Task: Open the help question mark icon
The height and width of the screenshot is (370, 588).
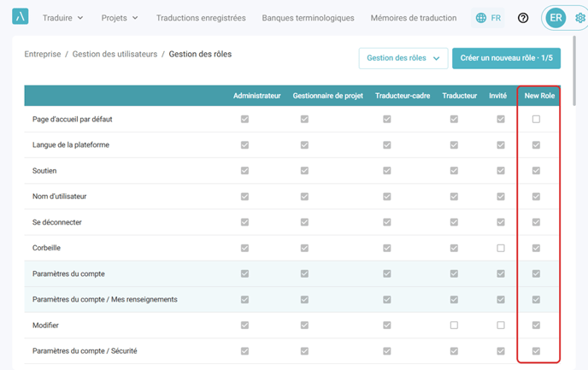Action: (523, 18)
